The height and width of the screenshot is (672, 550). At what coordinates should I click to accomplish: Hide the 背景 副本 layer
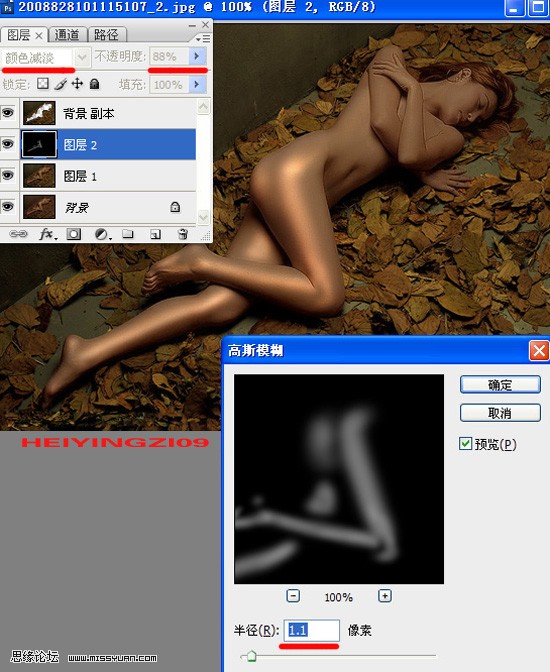(8, 113)
